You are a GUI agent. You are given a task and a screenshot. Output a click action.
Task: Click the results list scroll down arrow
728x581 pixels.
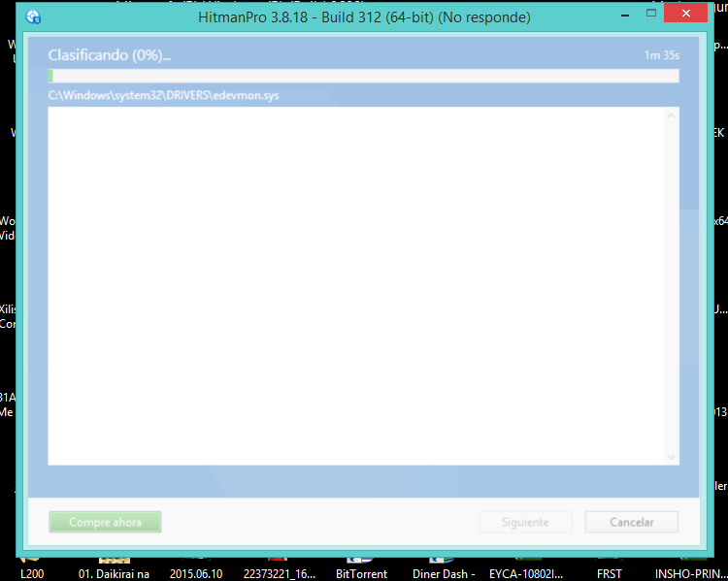[x=671, y=457]
